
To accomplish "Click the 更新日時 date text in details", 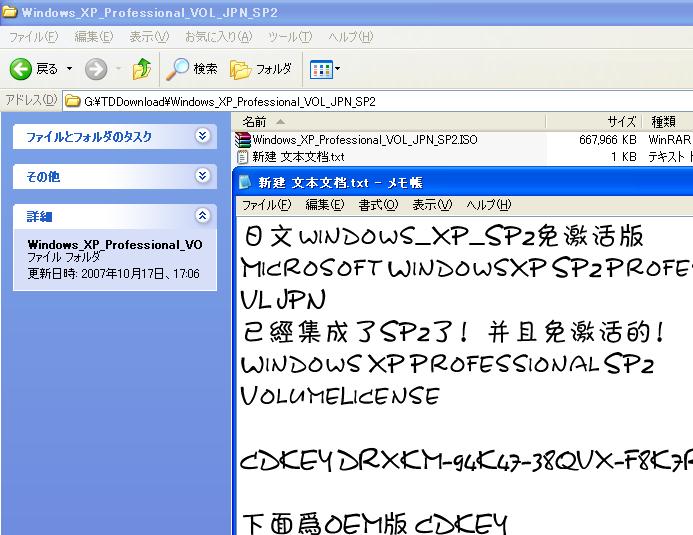I will pos(114,273).
